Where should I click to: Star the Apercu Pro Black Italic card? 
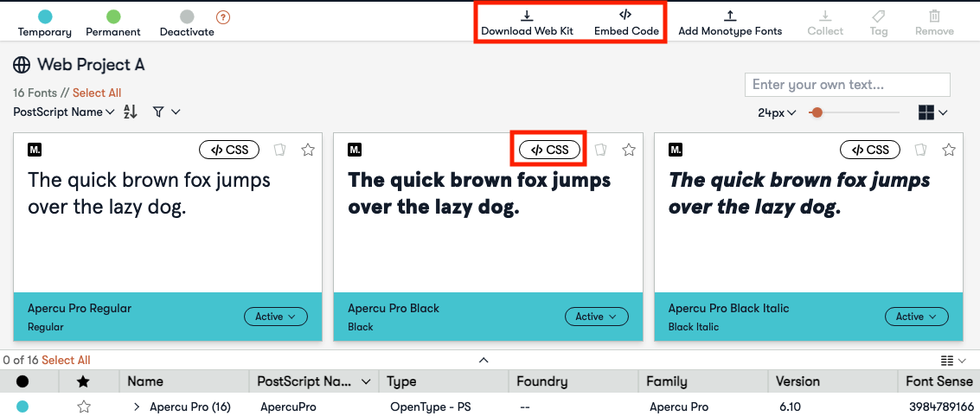[x=949, y=150]
